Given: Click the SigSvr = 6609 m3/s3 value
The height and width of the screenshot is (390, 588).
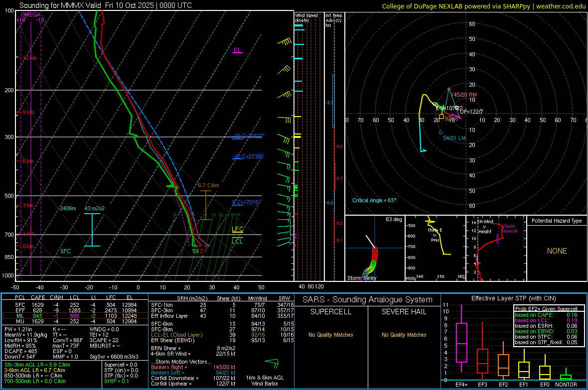Looking at the screenshot, I should [x=114, y=357].
